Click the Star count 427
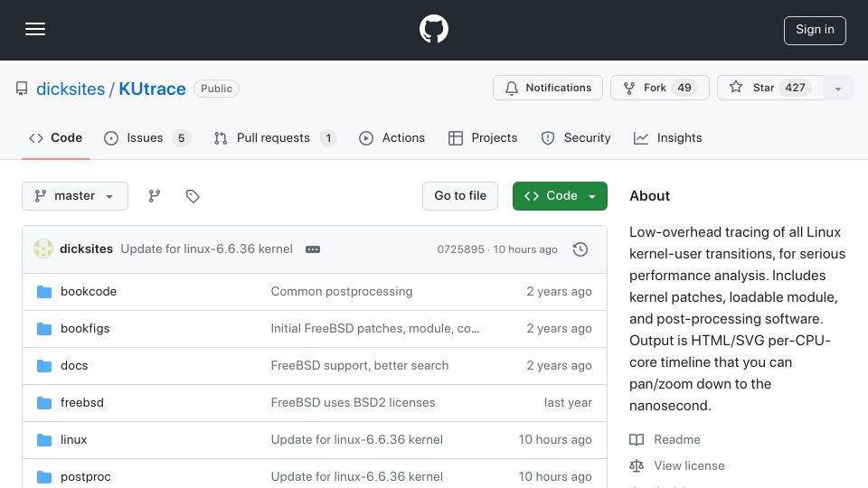Viewport: 868px width, 488px height. pos(795,88)
